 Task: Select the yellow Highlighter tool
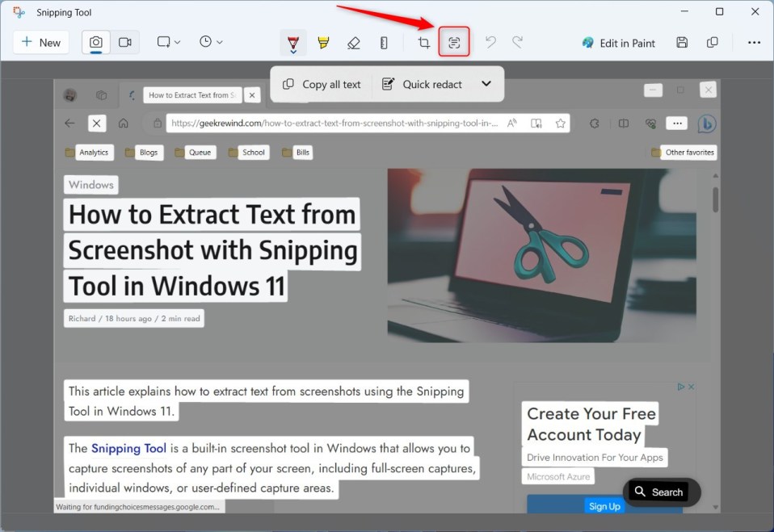point(323,43)
